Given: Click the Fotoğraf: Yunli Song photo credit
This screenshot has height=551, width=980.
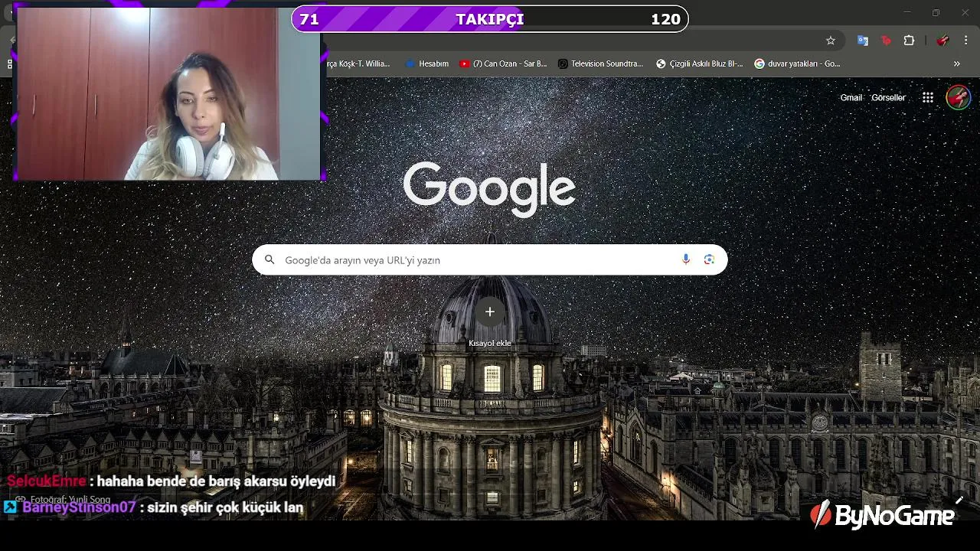Looking at the screenshot, I should pyautogui.click(x=70, y=500).
